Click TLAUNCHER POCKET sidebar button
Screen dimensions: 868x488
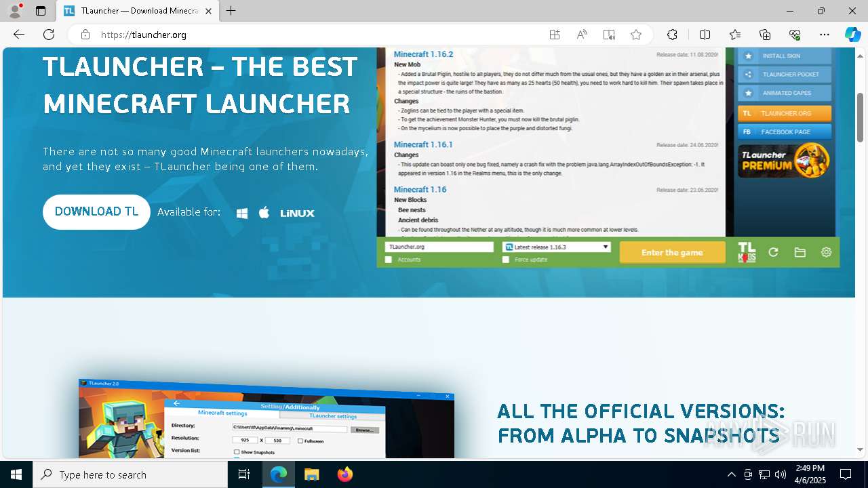click(785, 75)
